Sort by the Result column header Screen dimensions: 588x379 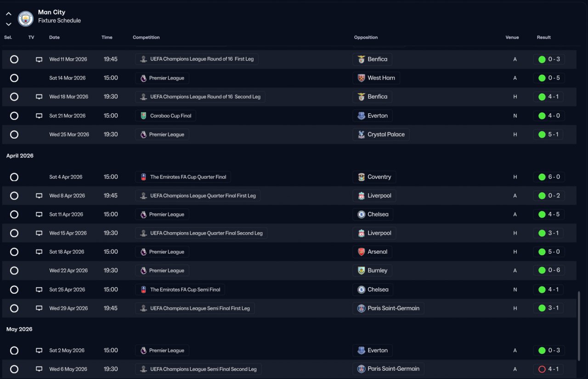click(x=544, y=38)
